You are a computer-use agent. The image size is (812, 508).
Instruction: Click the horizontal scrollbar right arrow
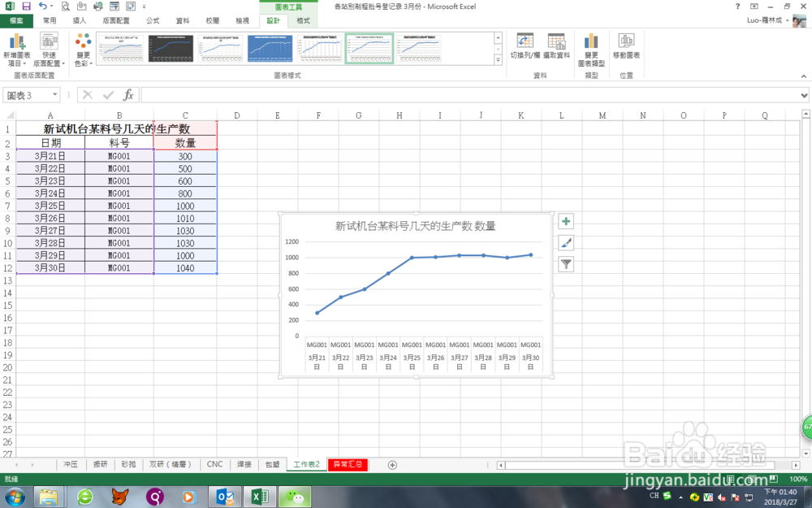pos(796,465)
